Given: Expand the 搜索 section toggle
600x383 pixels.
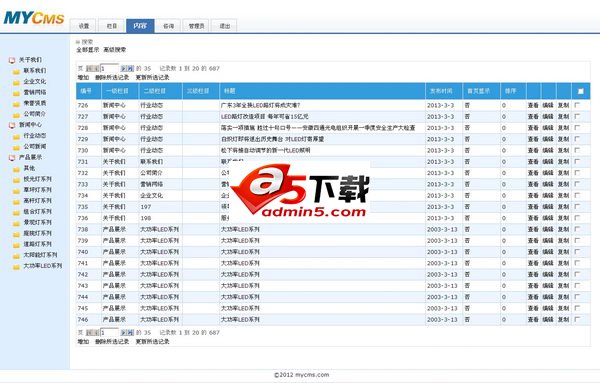Looking at the screenshot, I should tap(78, 42).
